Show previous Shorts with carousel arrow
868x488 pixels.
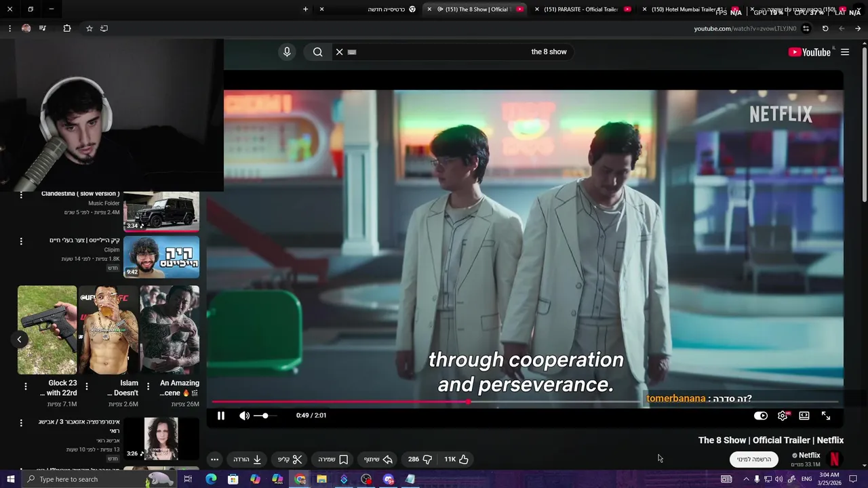click(20, 339)
